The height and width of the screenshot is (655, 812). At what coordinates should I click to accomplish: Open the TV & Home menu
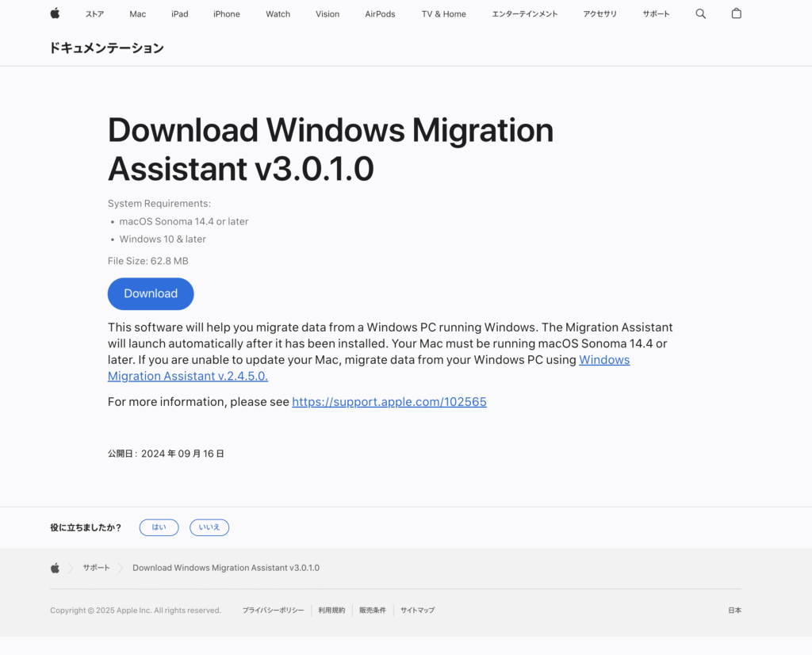pyautogui.click(x=443, y=14)
